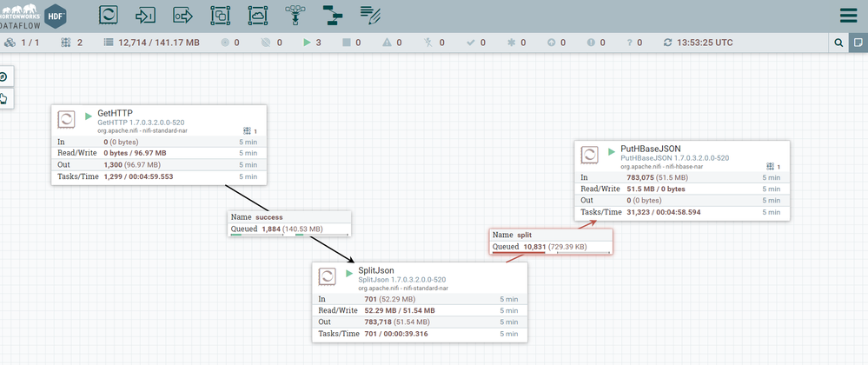Screen dimensions: 868x365
Task: Click the PutHBaseJSON processor name
Action: point(651,149)
